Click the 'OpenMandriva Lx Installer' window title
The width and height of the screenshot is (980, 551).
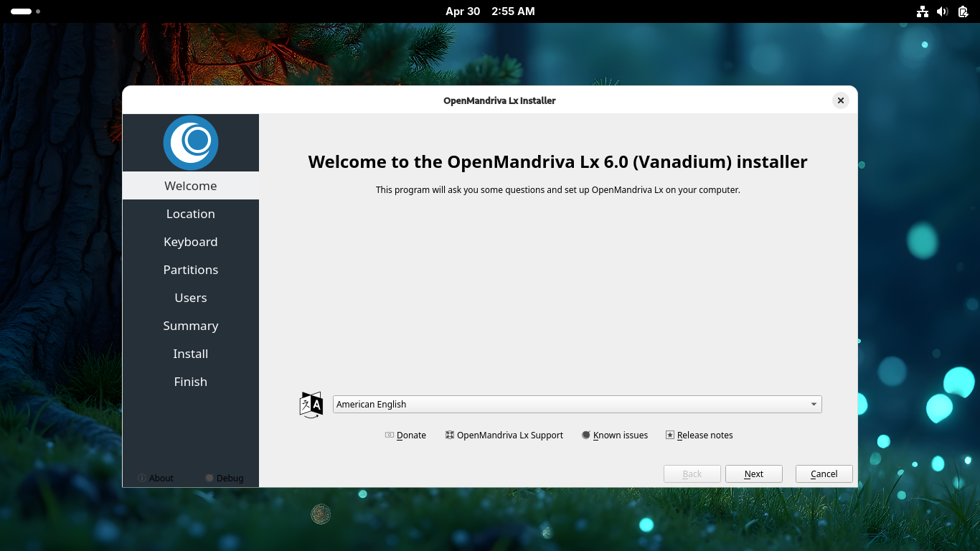click(x=499, y=100)
